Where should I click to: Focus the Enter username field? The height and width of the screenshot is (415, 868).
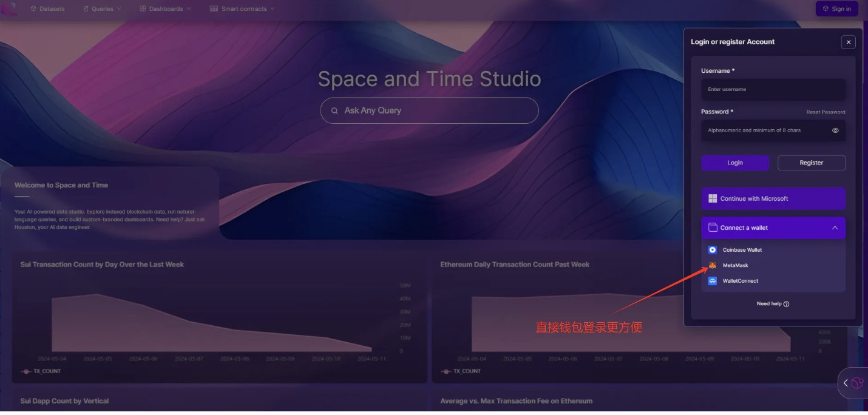click(773, 90)
